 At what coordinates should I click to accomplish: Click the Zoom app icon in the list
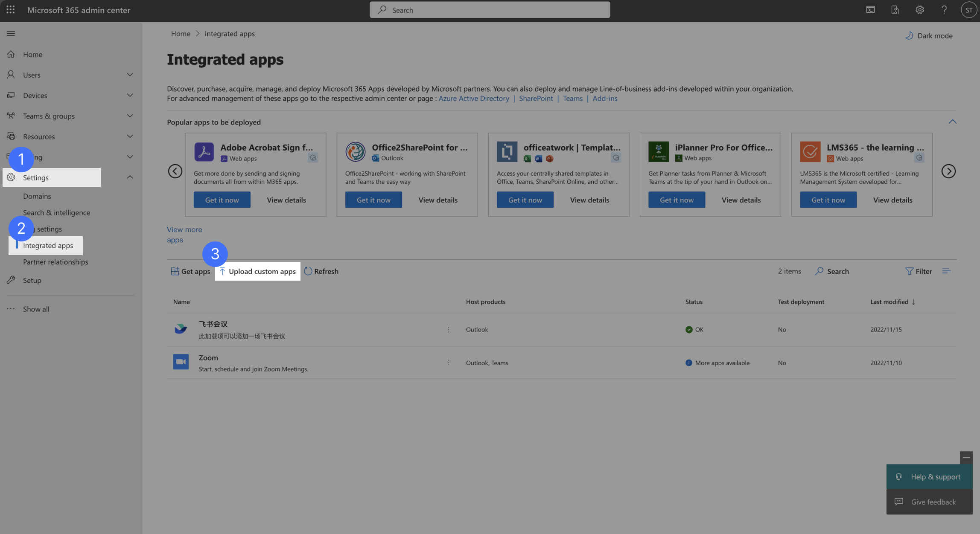pos(181,361)
